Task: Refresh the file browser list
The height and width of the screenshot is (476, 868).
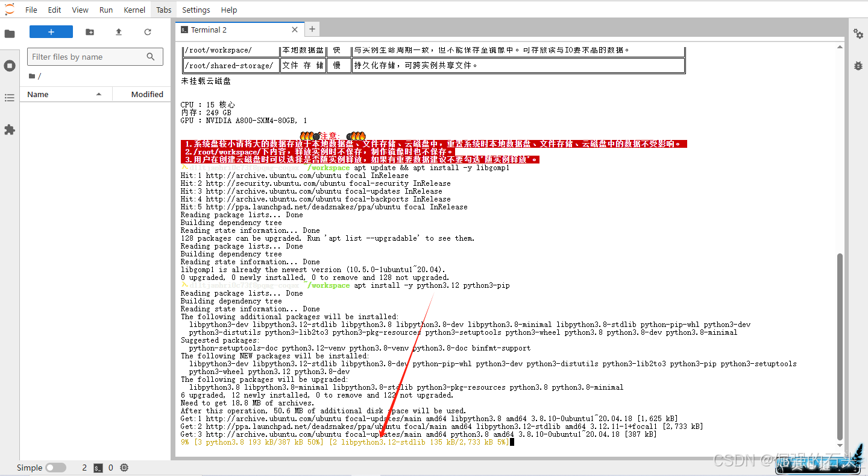Action: pyautogui.click(x=148, y=32)
